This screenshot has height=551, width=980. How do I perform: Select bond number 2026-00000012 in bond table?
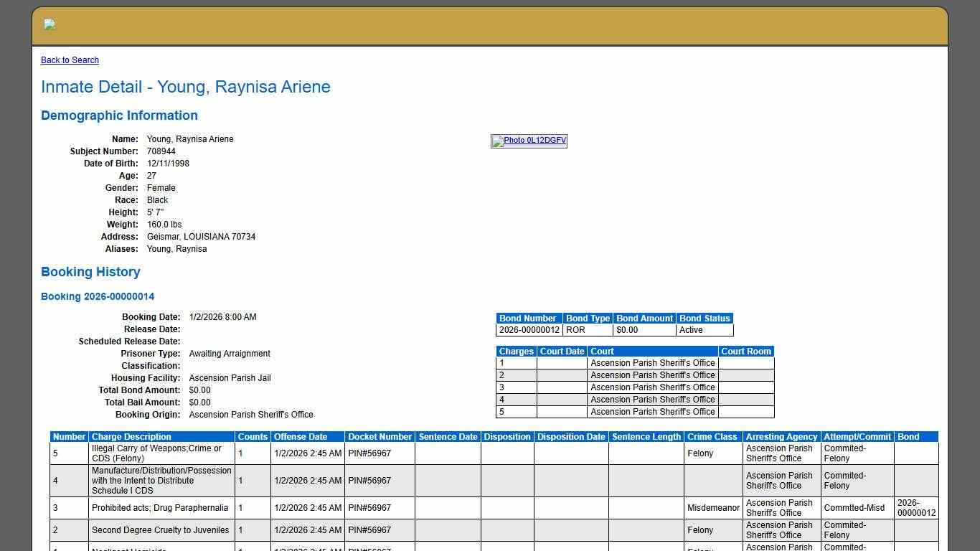point(529,331)
